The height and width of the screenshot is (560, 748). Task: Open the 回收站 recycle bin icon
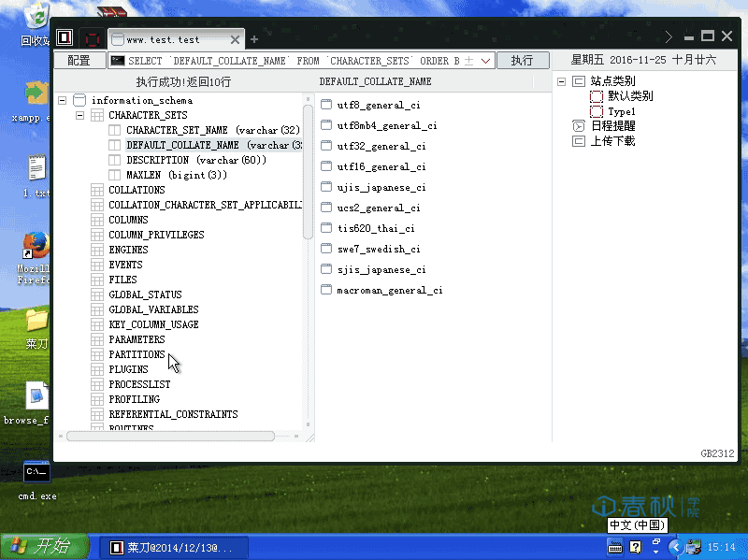[36, 16]
